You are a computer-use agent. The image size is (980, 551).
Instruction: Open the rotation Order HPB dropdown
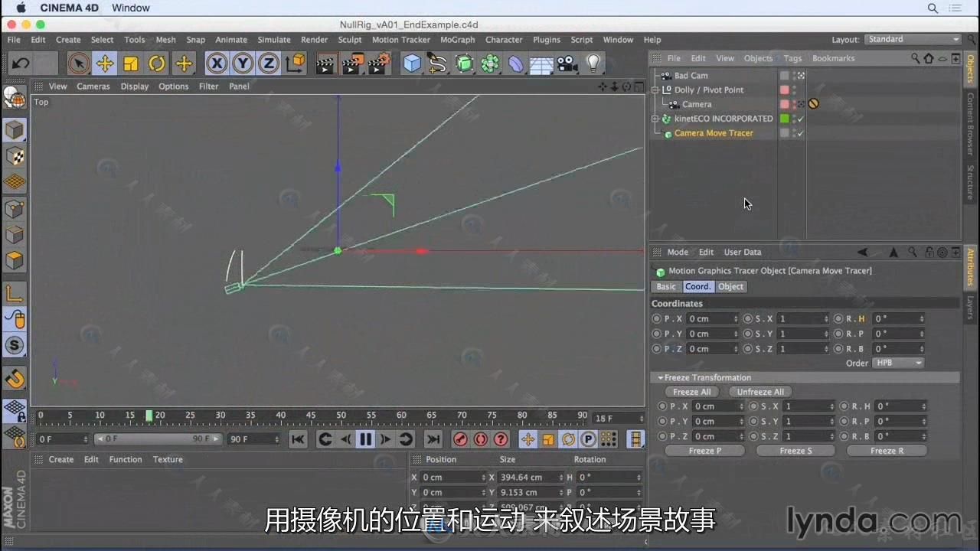click(899, 364)
